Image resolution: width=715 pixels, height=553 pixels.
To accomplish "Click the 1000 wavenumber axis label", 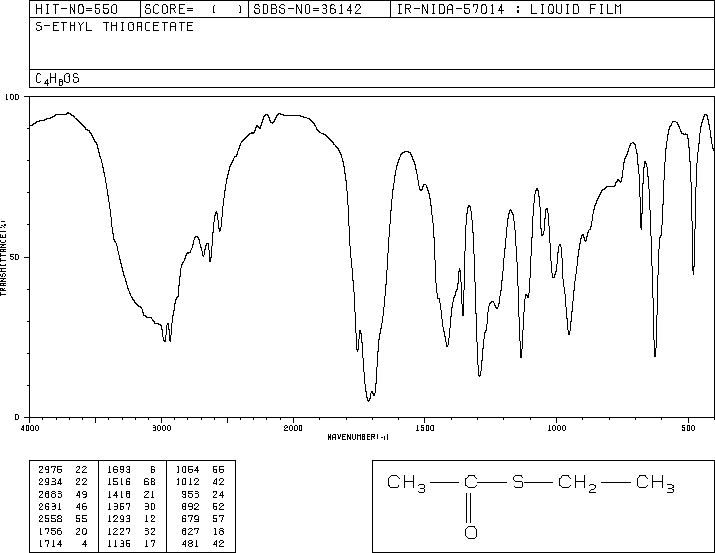I will point(556,428).
